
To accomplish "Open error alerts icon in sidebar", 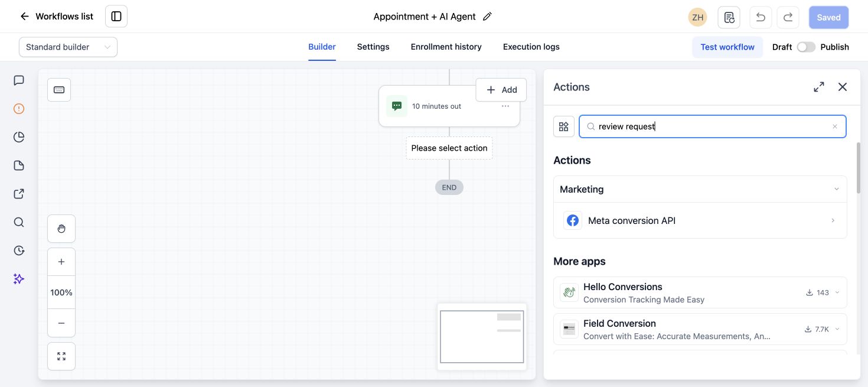I will [19, 109].
